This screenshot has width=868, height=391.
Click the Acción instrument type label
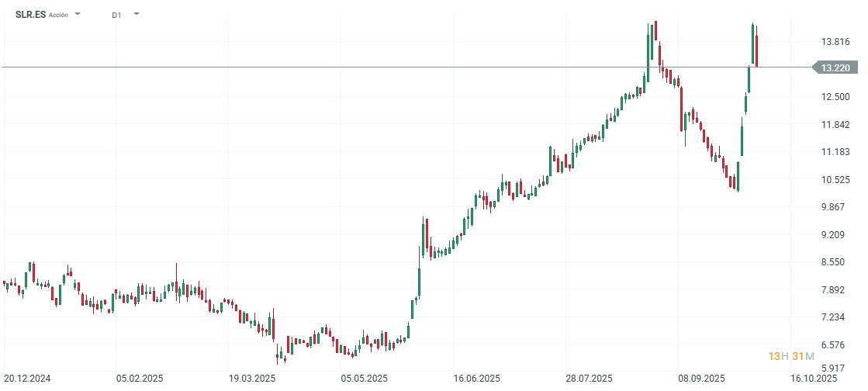[58, 15]
